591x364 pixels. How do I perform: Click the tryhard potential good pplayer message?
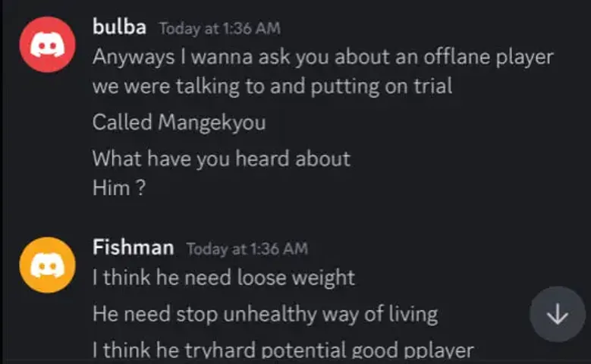coord(283,351)
